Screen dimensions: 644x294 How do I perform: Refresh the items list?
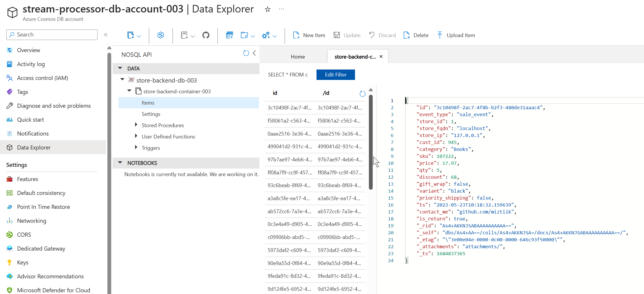[362, 94]
